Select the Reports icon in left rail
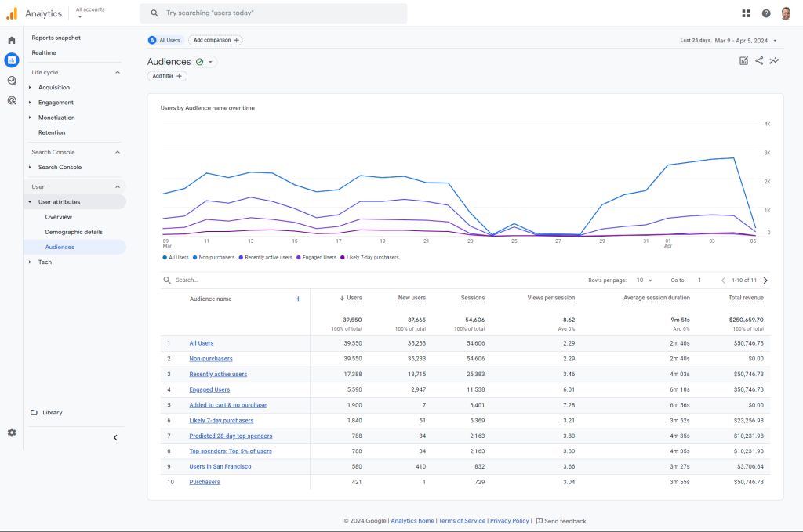The image size is (803, 532). (x=12, y=60)
